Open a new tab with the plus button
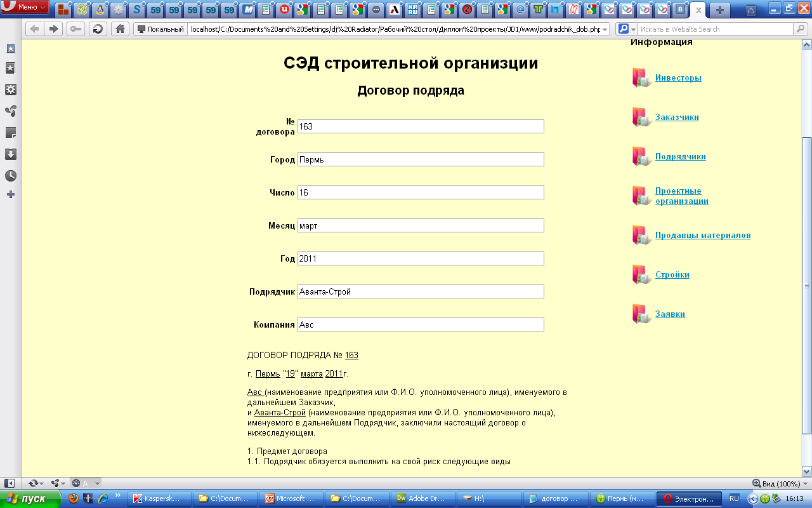The image size is (812, 508). click(719, 10)
